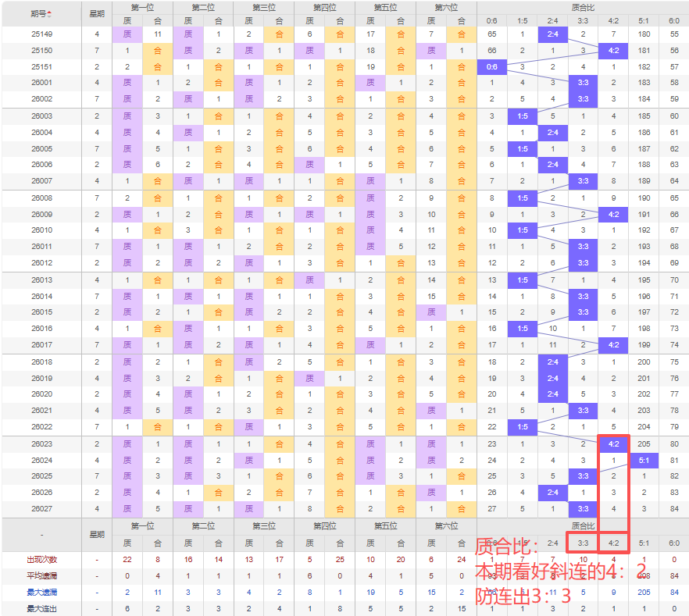This screenshot has width=689, height=616.
Task: Select period number 26027
Action: click(x=41, y=509)
